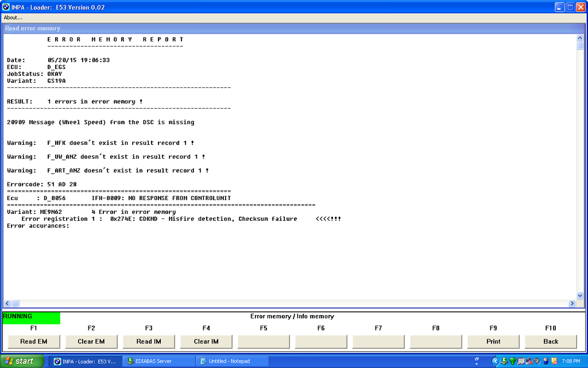Click the EDIABAS tray icon
This screenshot has width=588, height=368.
(x=504, y=361)
